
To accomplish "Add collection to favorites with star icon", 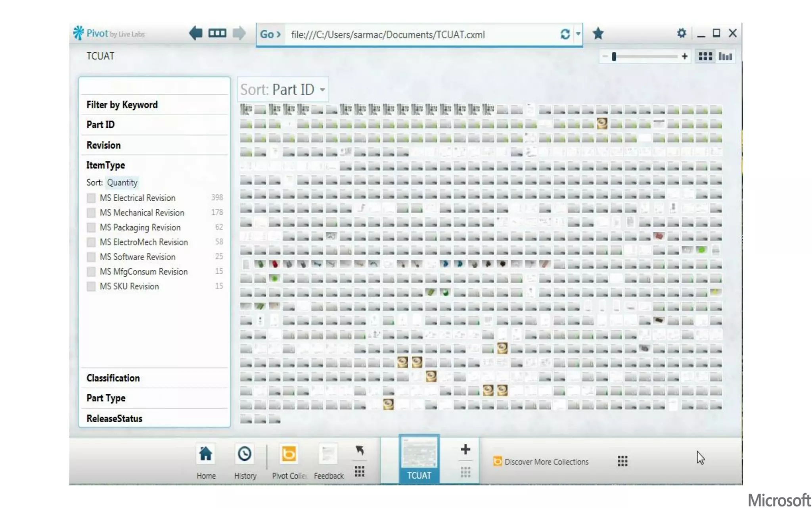I will click(x=598, y=34).
